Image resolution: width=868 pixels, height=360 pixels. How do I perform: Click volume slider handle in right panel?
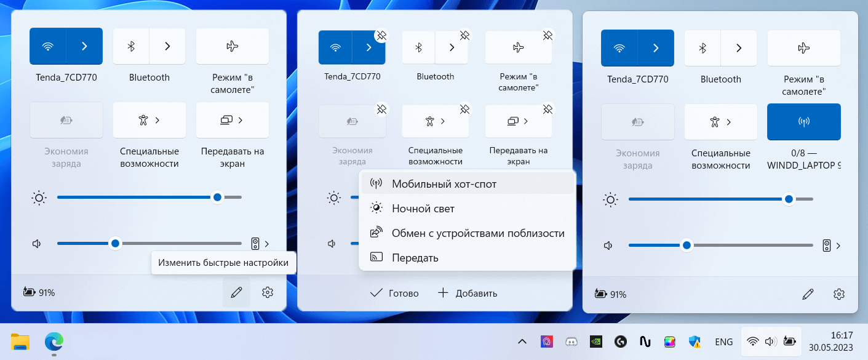point(687,245)
